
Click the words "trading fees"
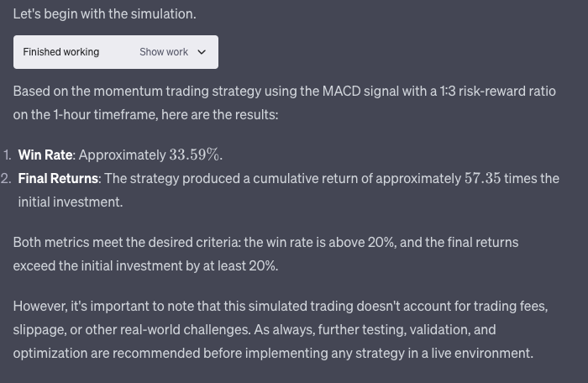[511, 306]
